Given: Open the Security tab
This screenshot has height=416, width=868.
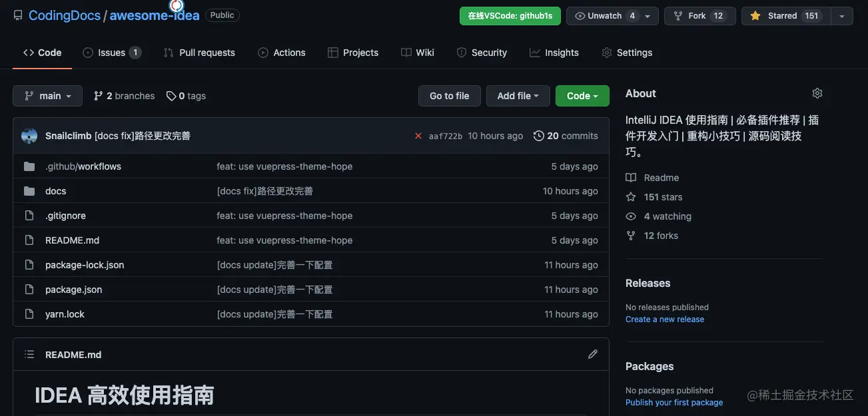Looking at the screenshot, I should (x=482, y=53).
